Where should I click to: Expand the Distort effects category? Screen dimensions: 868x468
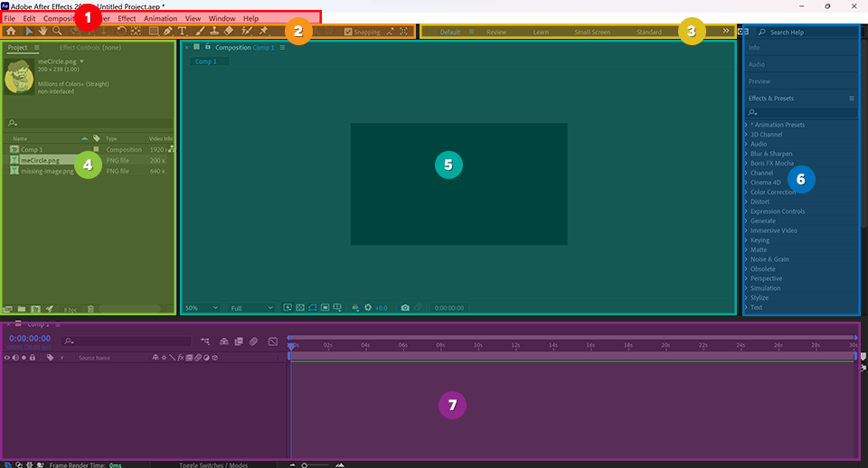click(746, 201)
